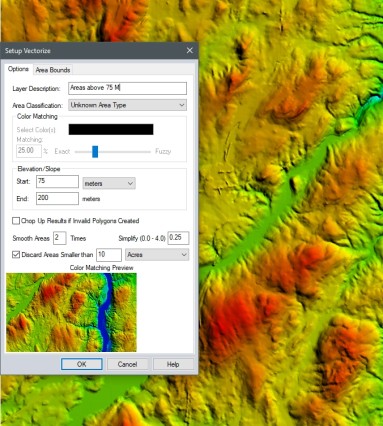This screenshot has height=426, width=383.
Task: Click the Simplify value field
Action: pyautogui.click(x=178, y=238)
